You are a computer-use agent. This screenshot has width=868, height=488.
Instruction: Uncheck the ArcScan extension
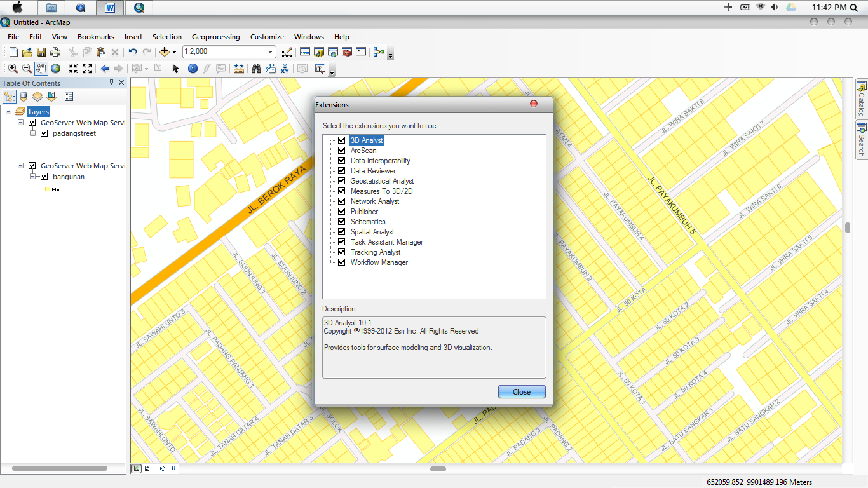pyautogui.click(x=341, y=151)
